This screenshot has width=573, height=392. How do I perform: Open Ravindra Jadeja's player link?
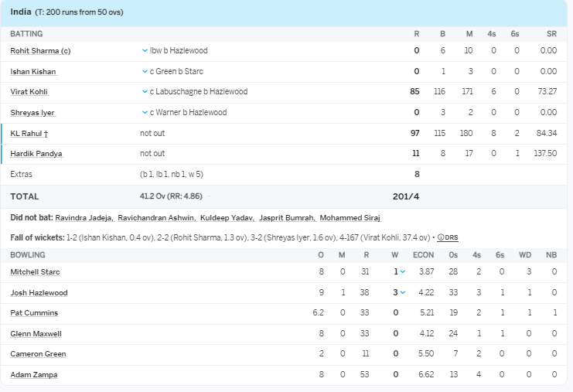[84, 219]
